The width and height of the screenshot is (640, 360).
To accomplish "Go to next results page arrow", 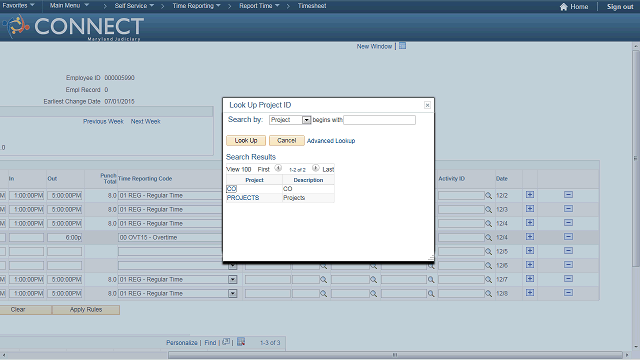I will (x=316, y=168).
